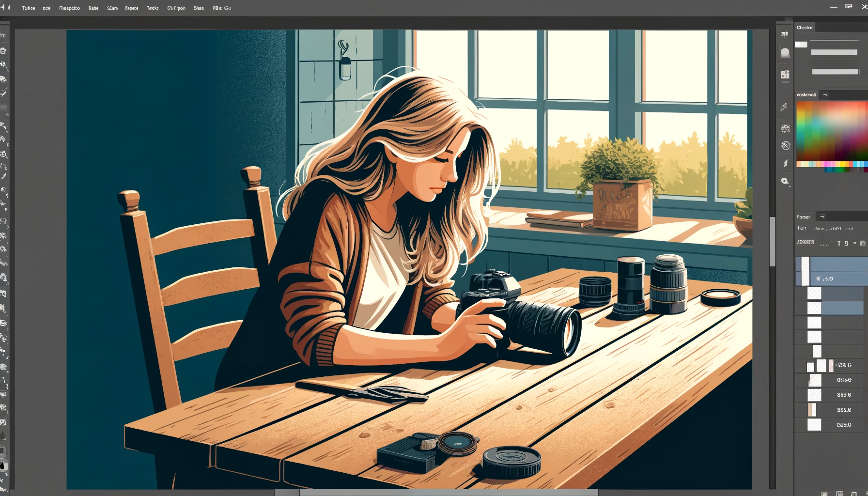Image resolution: width=868 pixels, height=496 pixels.
Task: Expand the arrow beside Farner tab
Action: pyautogui.click(x=822, y=217)
